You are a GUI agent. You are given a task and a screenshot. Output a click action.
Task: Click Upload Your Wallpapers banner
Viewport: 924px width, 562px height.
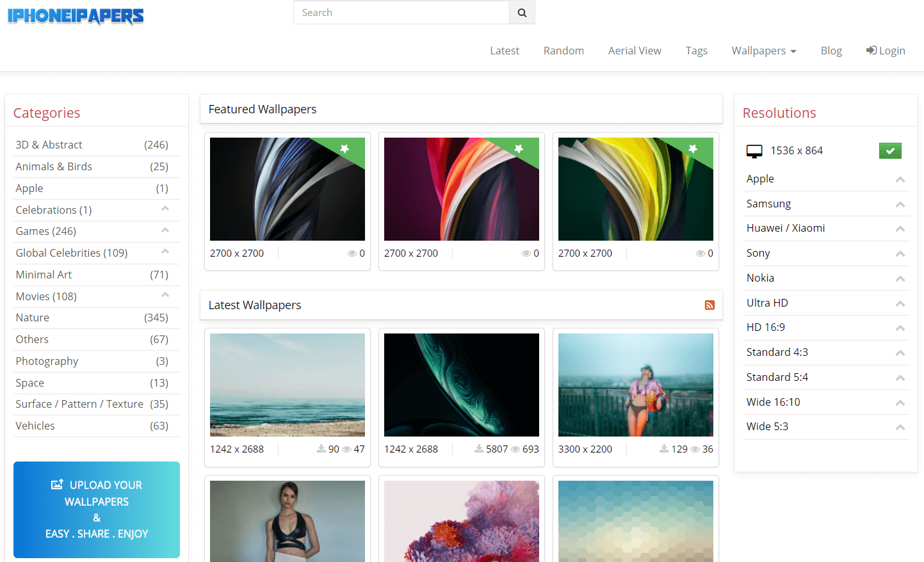click(x=97, y=510)
